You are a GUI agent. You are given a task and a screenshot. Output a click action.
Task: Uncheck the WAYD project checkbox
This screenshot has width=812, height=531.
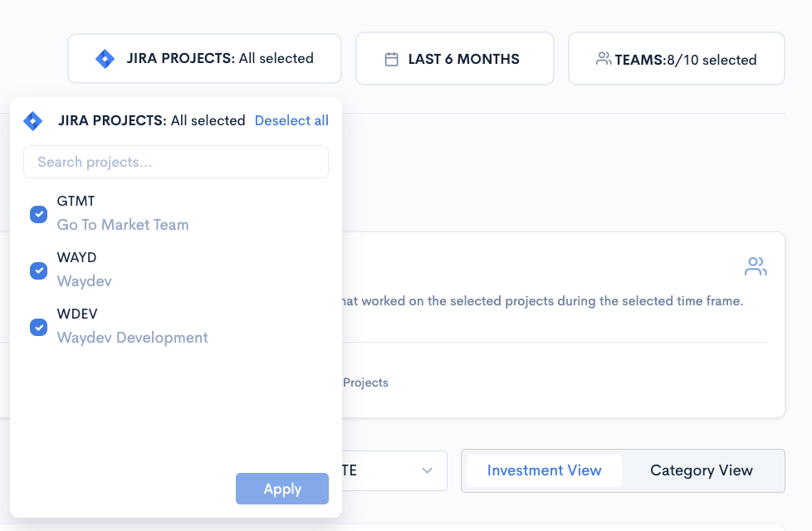[x=38, y=270]
